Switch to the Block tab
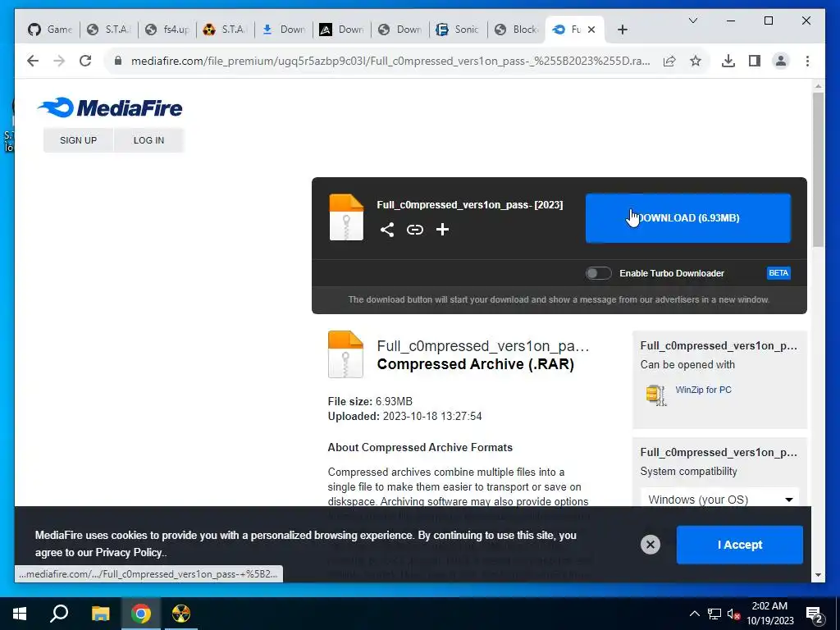Screen dimensions: 840x630 coord(517,30)
